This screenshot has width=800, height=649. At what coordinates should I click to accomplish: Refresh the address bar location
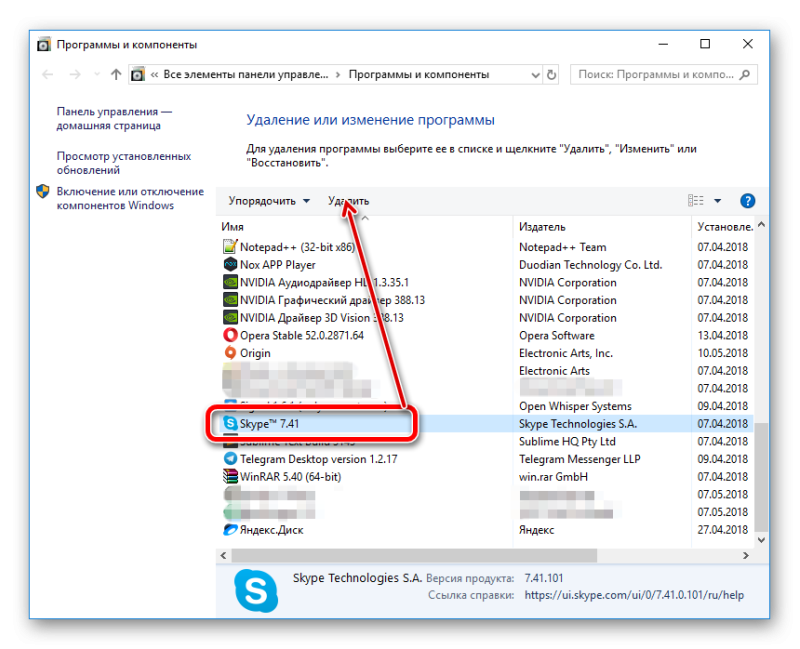pos(551,74)
